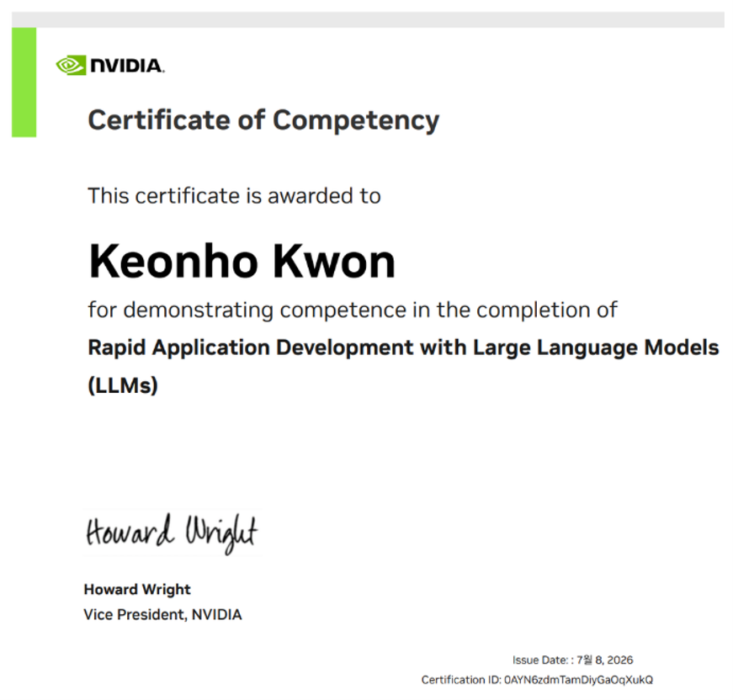733x700 pixels.
Task: Select the Certification ID line
Action: tap(537, 680)
